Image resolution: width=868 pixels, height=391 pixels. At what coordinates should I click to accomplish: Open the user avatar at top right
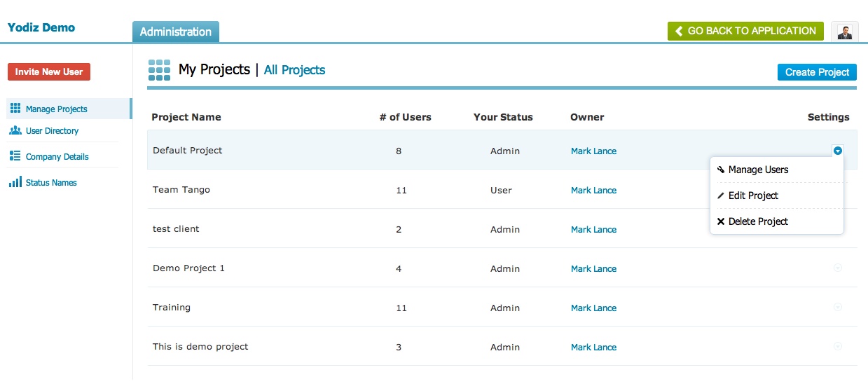tap(845, 32)
